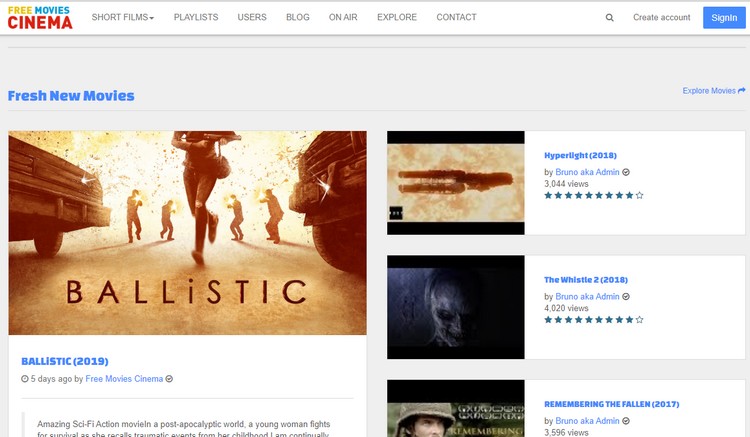Open the Hyperlight (2018) title link

tap(580, 156)
